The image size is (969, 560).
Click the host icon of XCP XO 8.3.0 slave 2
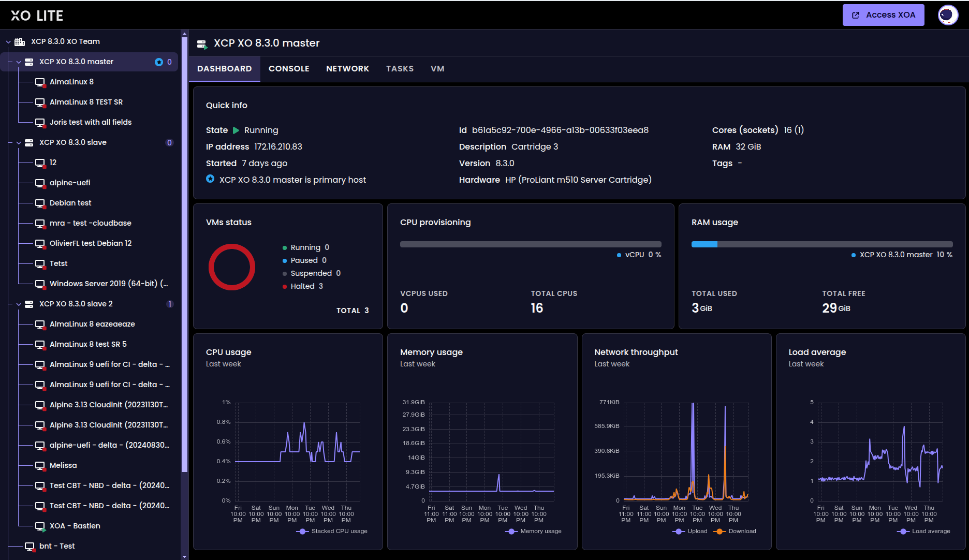tap(29, 304)
